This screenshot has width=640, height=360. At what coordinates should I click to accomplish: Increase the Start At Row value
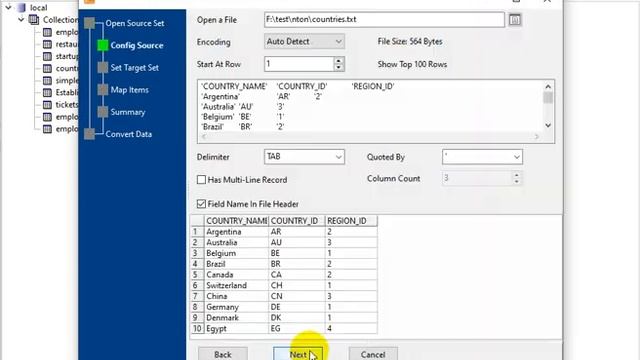(x=338, y=60)
